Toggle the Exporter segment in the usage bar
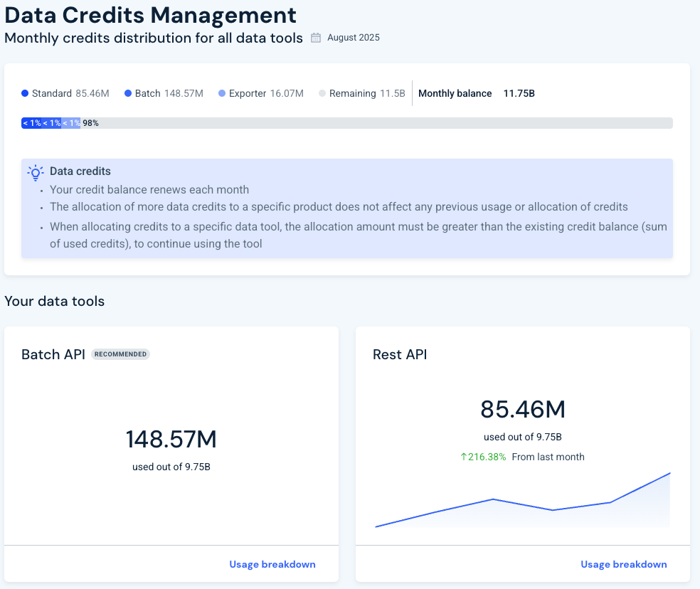Screen dimensions: 700x589 coord(70,122)
